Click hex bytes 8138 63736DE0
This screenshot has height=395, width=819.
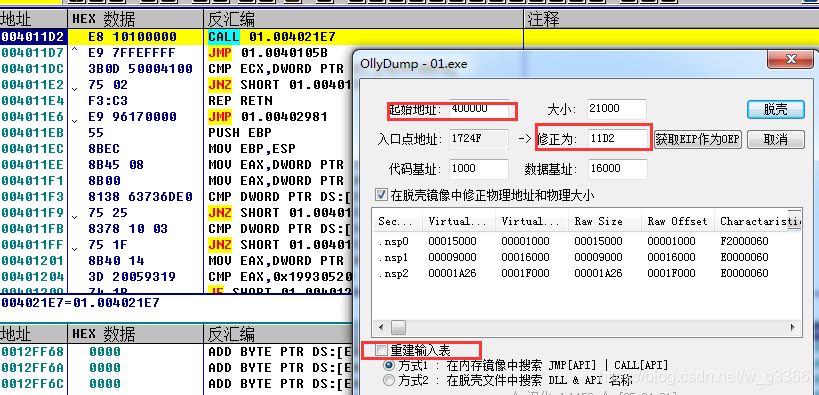pos(140,197)
